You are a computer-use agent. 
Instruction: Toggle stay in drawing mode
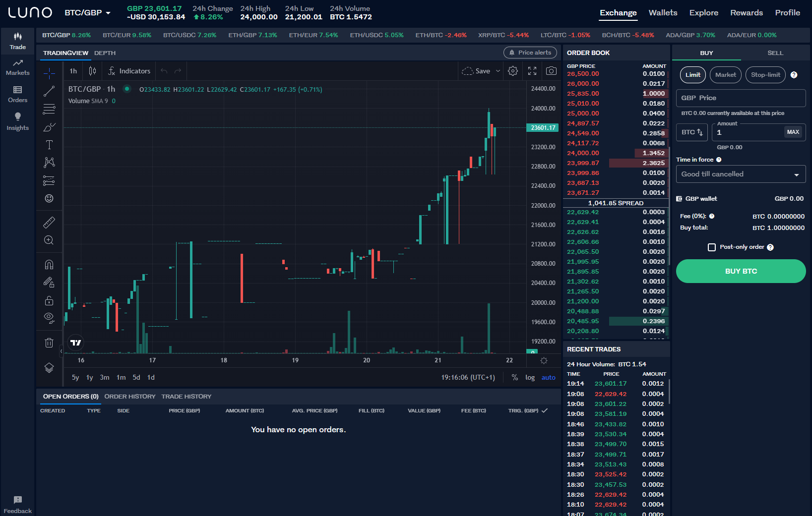click(49, 282)
